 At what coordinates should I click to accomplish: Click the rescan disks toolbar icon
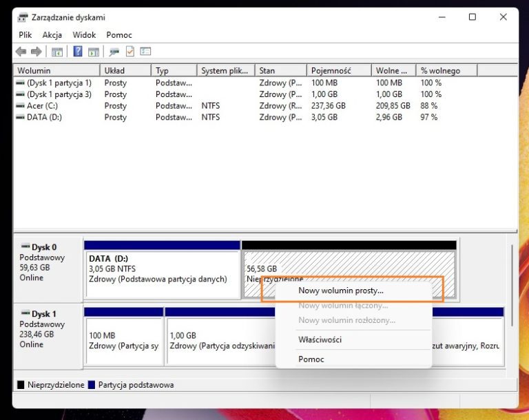pos(114,52)
